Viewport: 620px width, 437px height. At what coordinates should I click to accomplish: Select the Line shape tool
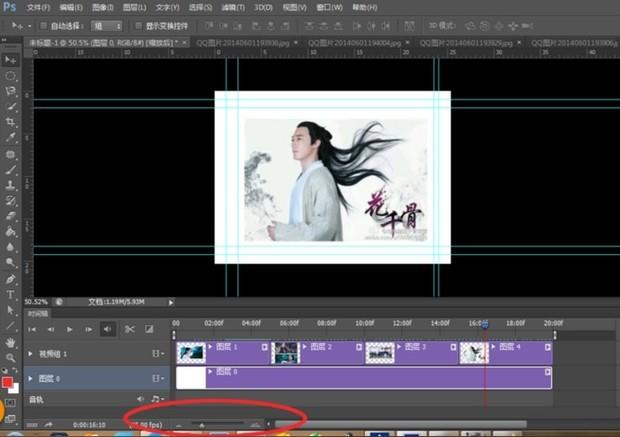11,326
